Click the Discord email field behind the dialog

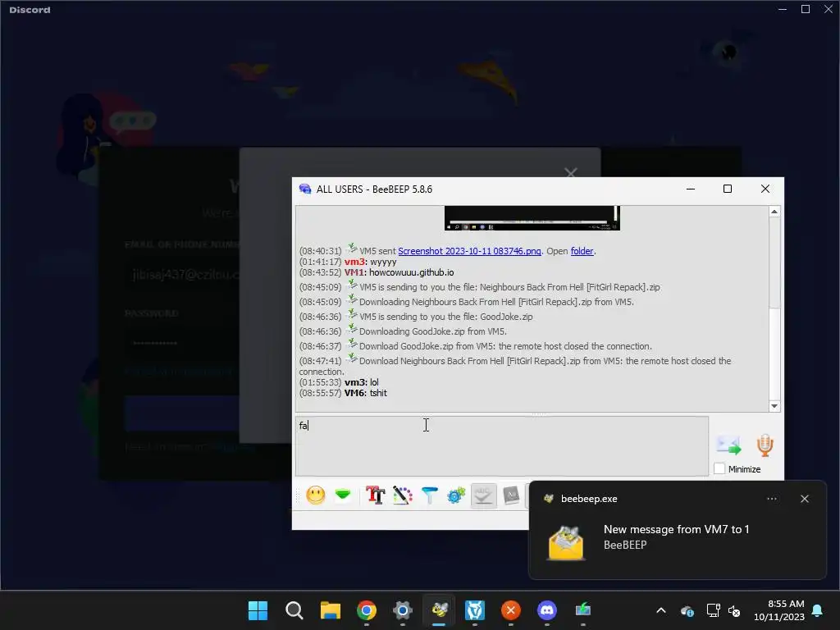[182, 275]
